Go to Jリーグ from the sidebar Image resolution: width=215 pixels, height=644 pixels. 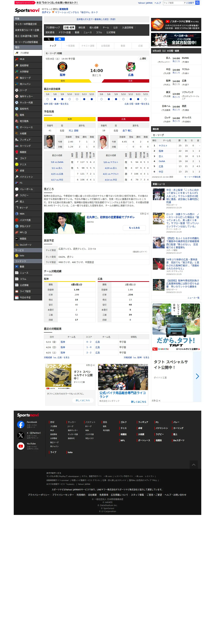point(28,90)
